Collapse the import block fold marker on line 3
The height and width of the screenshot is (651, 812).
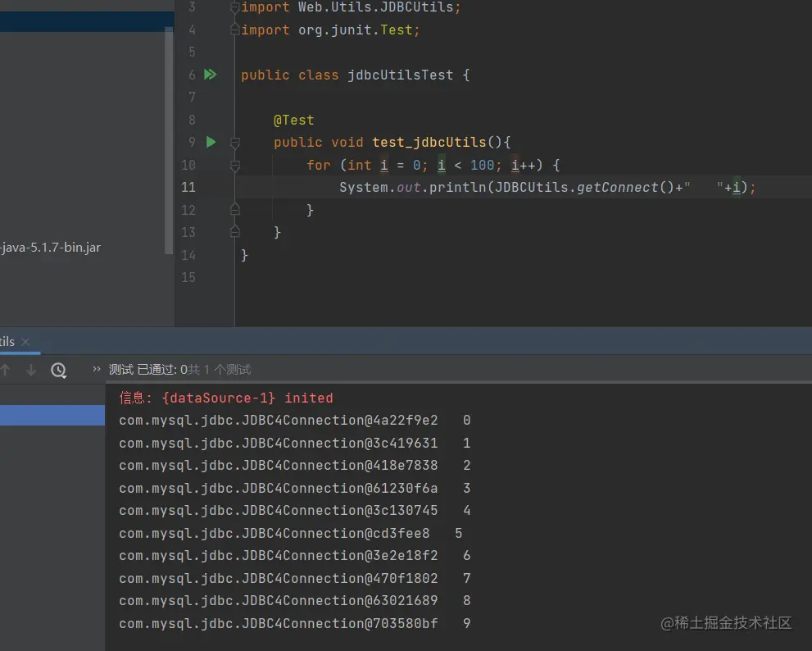[234, 7]
